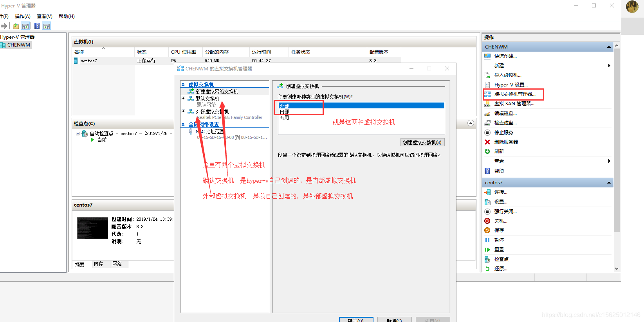
Task: Collapse the 自动检查点 tree node
Action: pyautogui.click(x=78, y=133)
